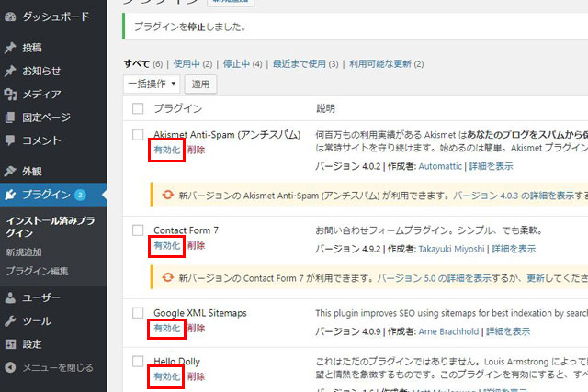Activate Google XML Sitemaps via 有効化
This screenshot has height=392, width=588.
pyautogui.click(x=167, y=329)
